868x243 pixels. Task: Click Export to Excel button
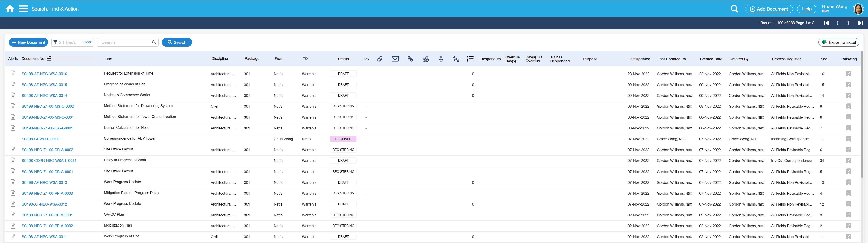[x=838, y=42]
